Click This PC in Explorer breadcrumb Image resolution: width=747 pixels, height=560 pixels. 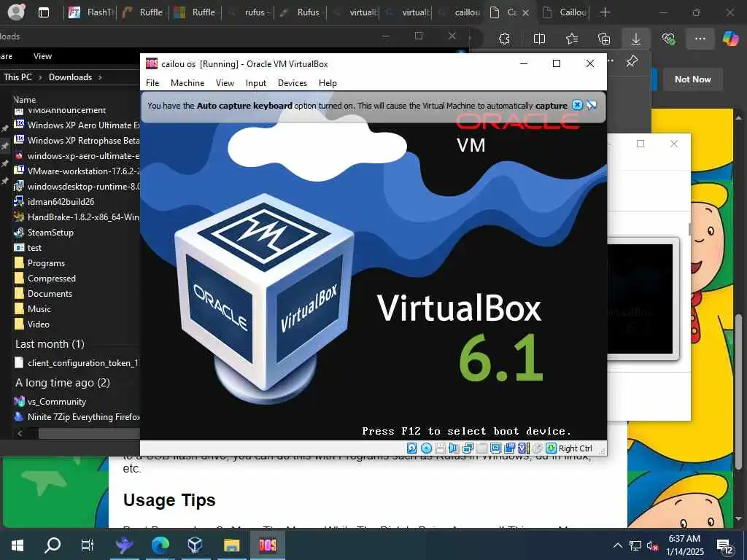[x=18, y=77]
